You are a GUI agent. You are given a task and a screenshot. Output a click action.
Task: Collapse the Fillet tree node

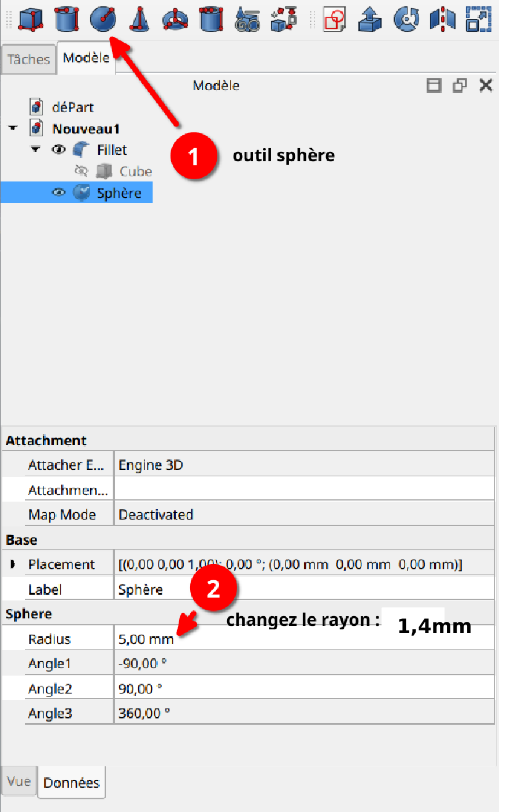tap(35, 150)
